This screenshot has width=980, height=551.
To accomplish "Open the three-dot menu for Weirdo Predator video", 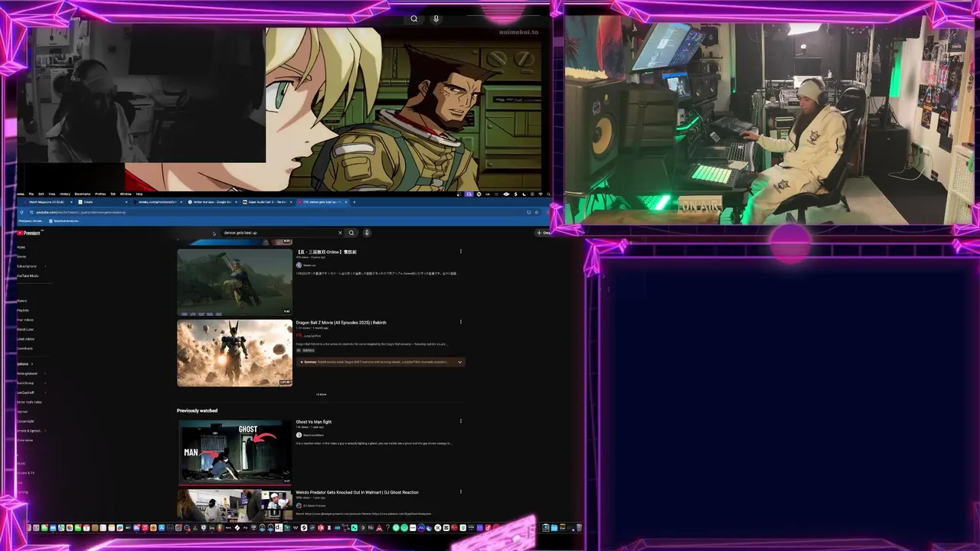I will (460, 491).
